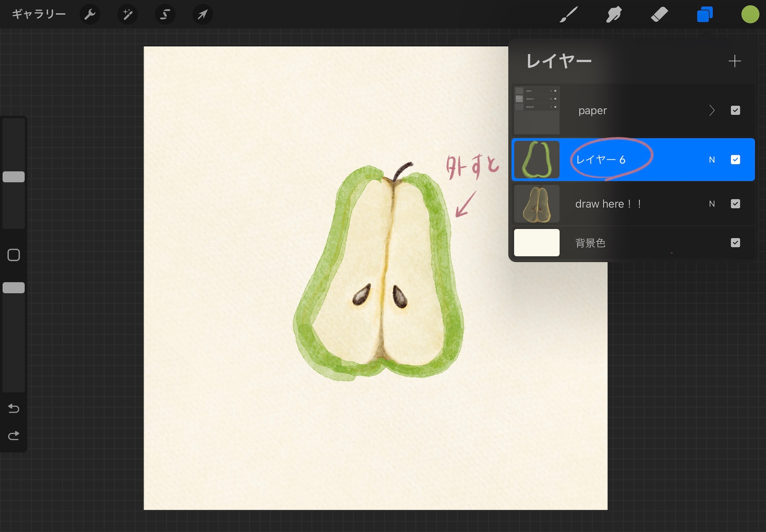
Task: Close the Layers panel via layers icon
Action: [705, 15]
